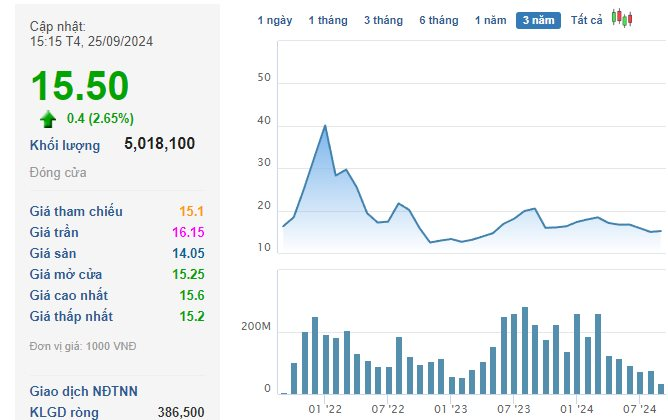Select the 1 ngày time range

[275, 20]
